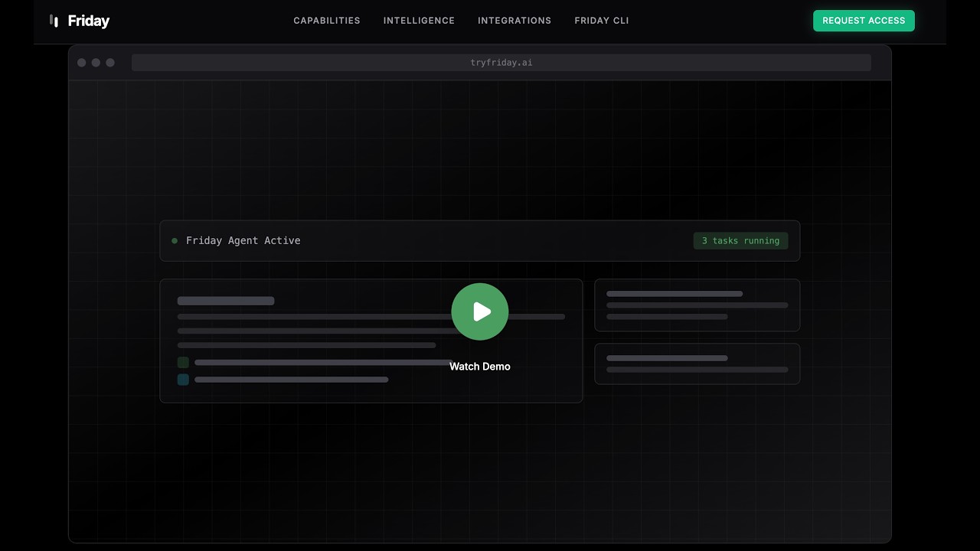The height and width of the screenshot is (551, 980).
Task: Click the Friday logo icon
Action: (x=54, y=21)
